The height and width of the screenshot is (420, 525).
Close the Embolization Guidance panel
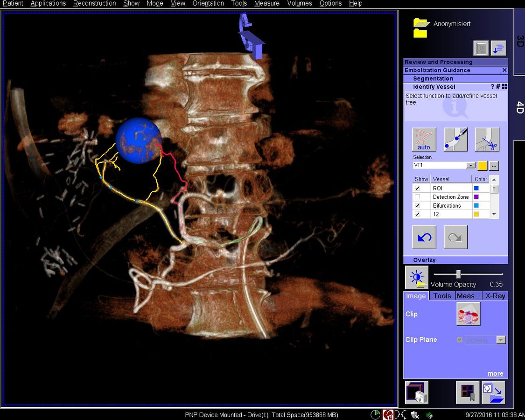(x=504, y=70)
